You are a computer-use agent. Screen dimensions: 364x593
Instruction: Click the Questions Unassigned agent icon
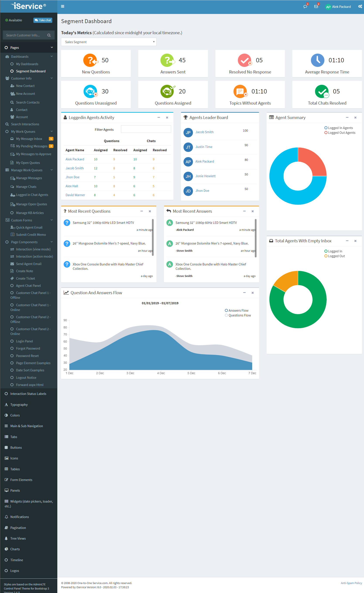pos(90,91)
